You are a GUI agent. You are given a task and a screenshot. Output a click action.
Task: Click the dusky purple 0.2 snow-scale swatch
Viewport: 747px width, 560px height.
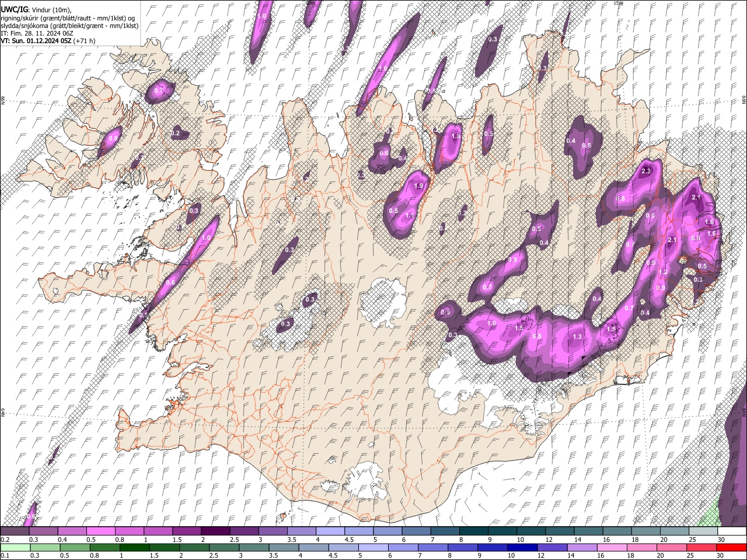[x=15, y=531]
